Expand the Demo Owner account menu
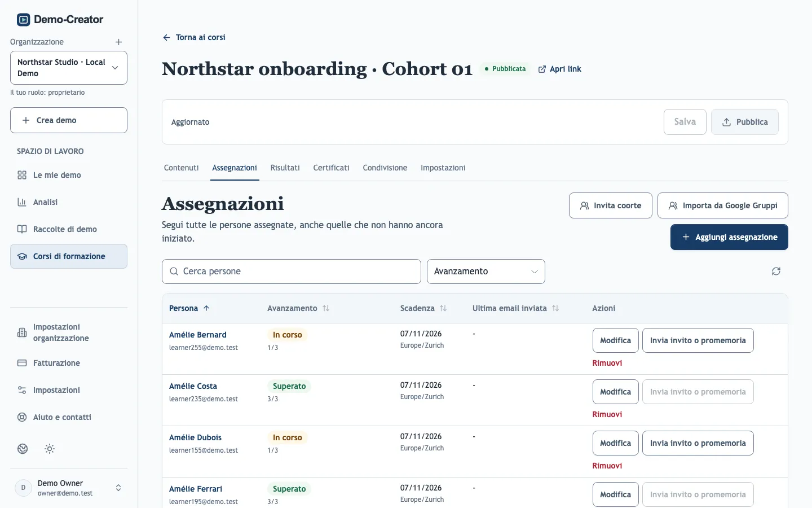Image resolution: width=812 pixels, height=508 pixels. pyautogui.click(x=69, y=488)
